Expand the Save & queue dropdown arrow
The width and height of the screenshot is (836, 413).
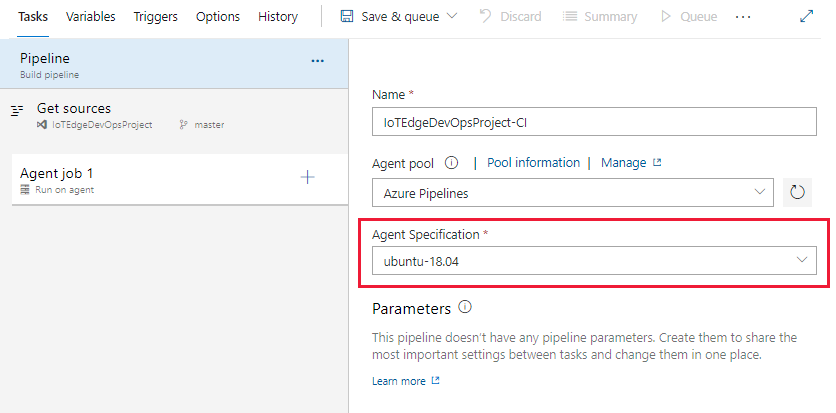click(x=452, y=17)
